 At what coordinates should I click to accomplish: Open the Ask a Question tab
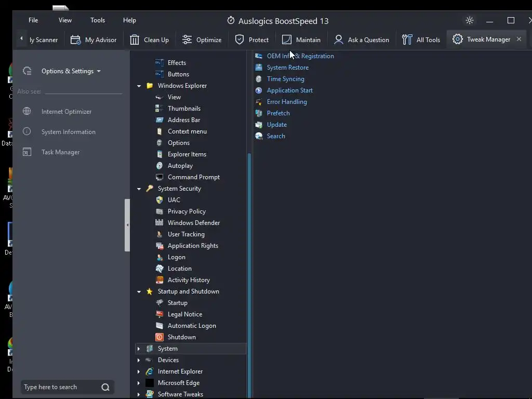pos(362,39)
